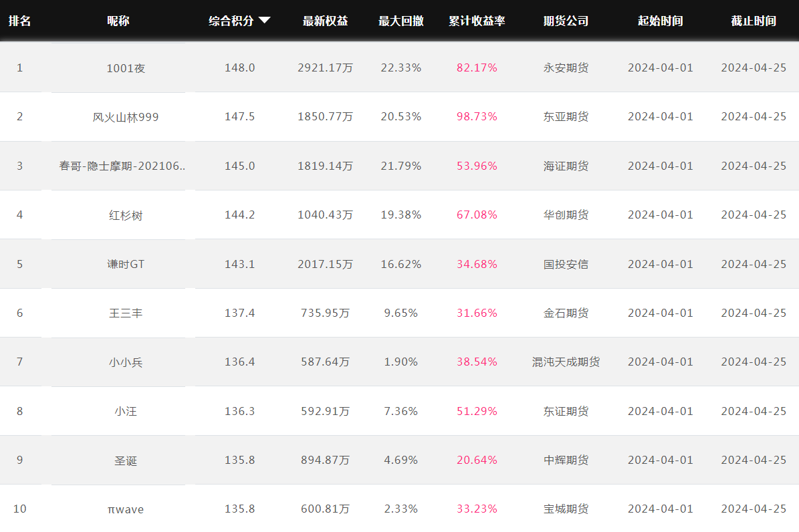
Task: Click futures company 海证期货
Action: click(566, 166)
